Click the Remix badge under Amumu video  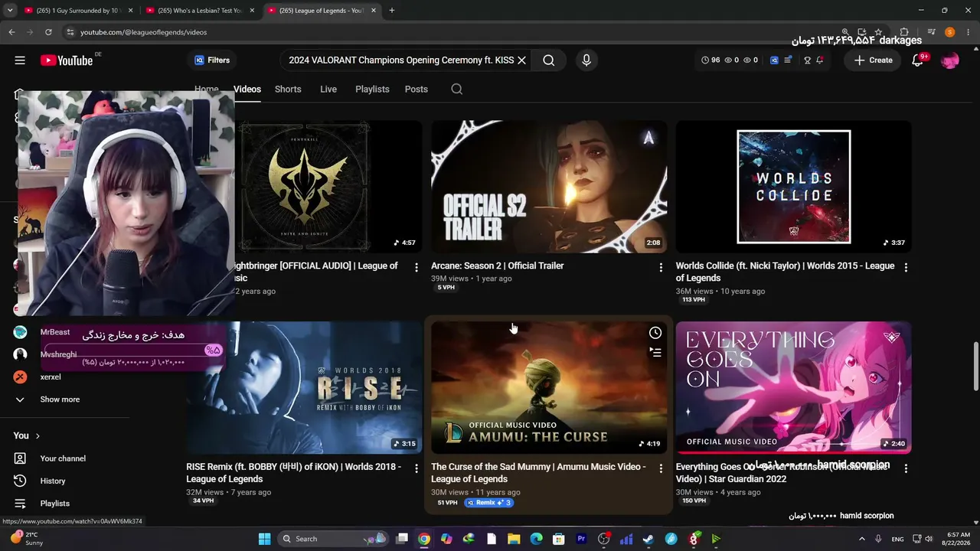point(488,503)
